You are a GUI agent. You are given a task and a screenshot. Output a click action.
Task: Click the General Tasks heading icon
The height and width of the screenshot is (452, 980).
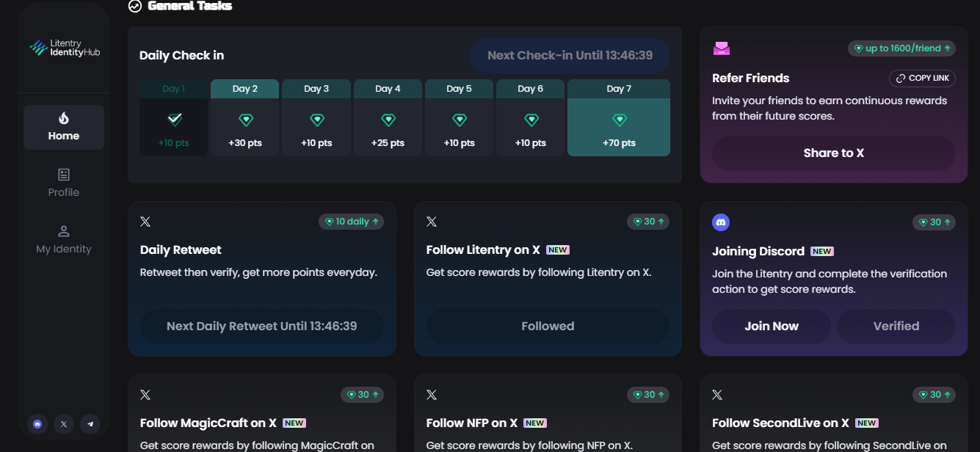(134, 6)
